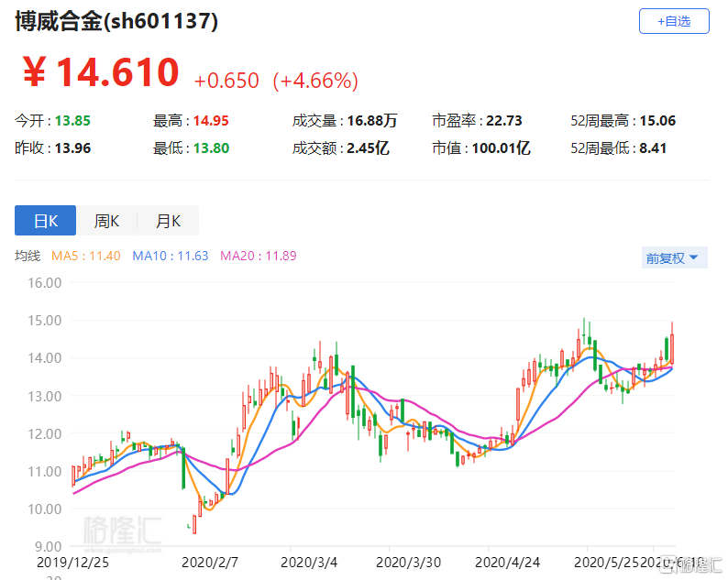Click the 10.00 y-axis label

(x=45, y=509)
